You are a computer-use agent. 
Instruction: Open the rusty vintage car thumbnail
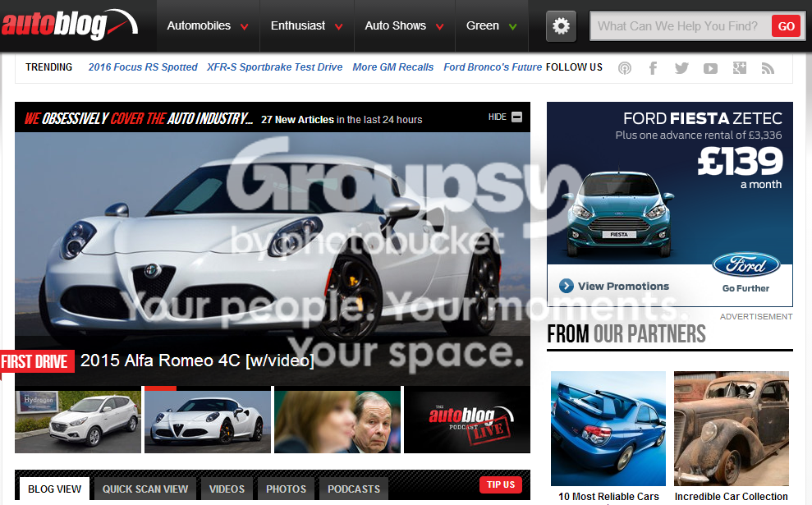[732, 429]
